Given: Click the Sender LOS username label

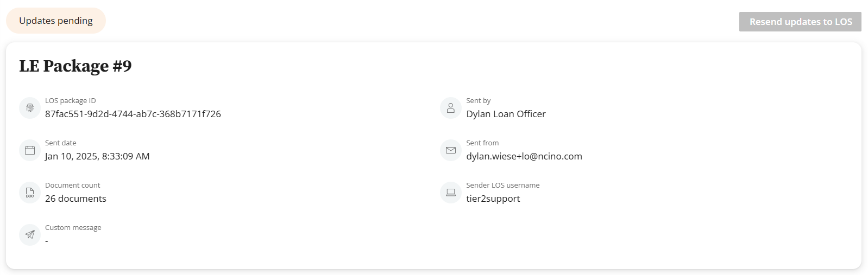Looking at the screenshot, I should point(503,186).
